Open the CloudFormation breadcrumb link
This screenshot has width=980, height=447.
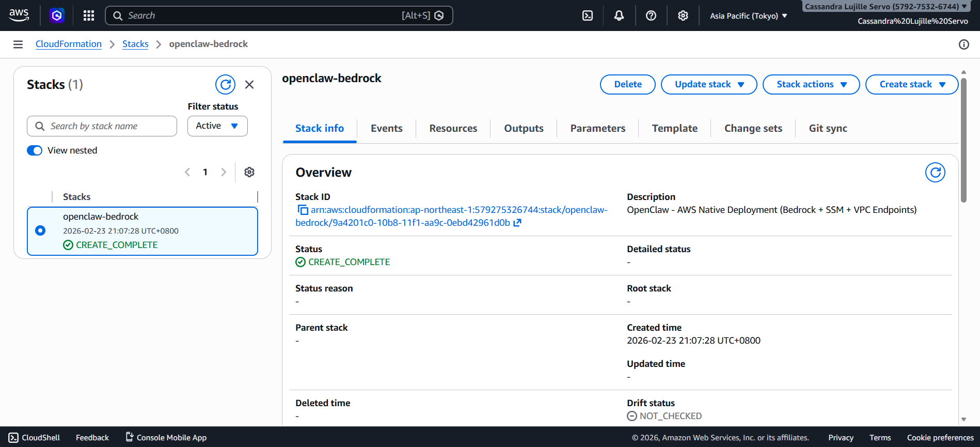click(x=69, y=44)
